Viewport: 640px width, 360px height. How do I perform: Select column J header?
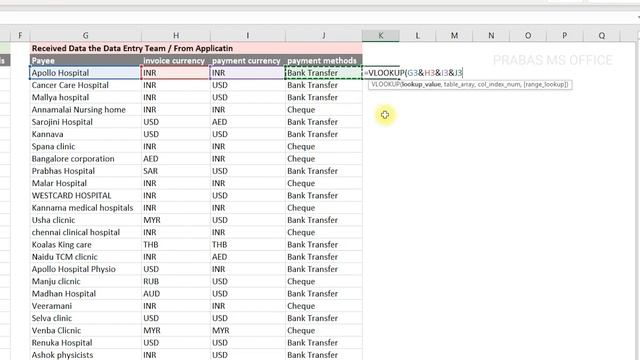tap(323, 36)
